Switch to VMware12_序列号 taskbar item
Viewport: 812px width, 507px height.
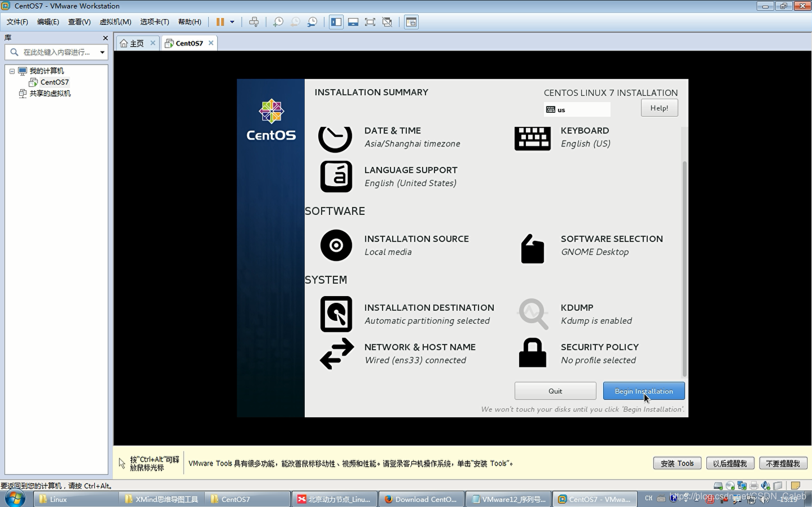[x=508, y=499]
